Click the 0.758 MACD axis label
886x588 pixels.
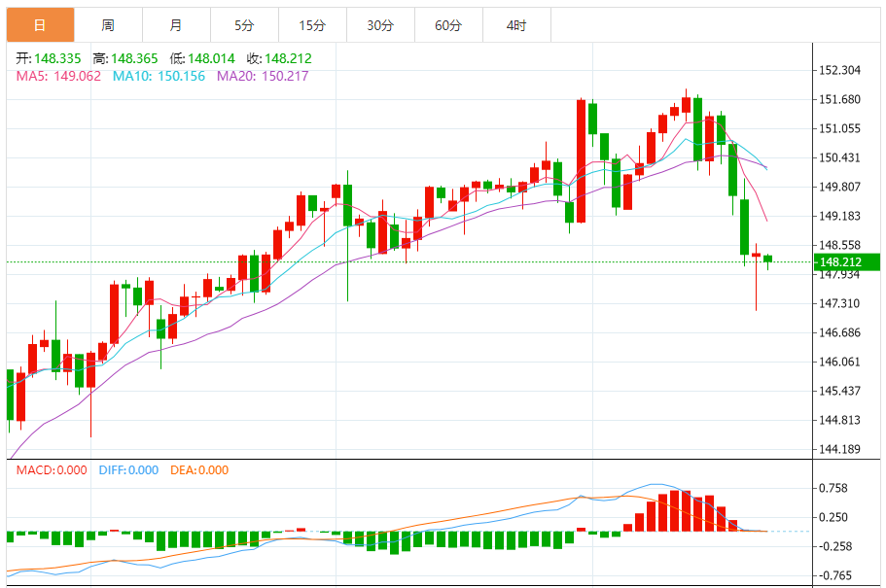833,488
